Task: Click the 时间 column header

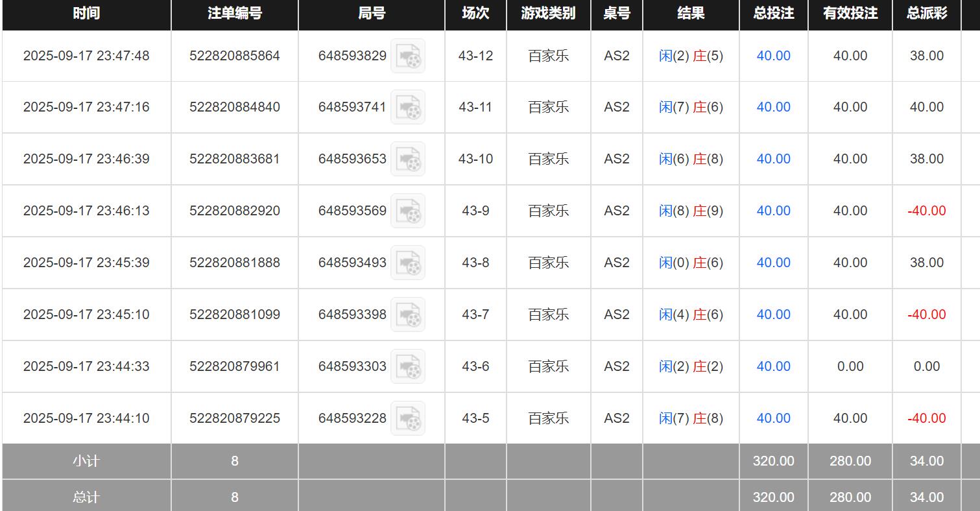Action: coord(86,14)
